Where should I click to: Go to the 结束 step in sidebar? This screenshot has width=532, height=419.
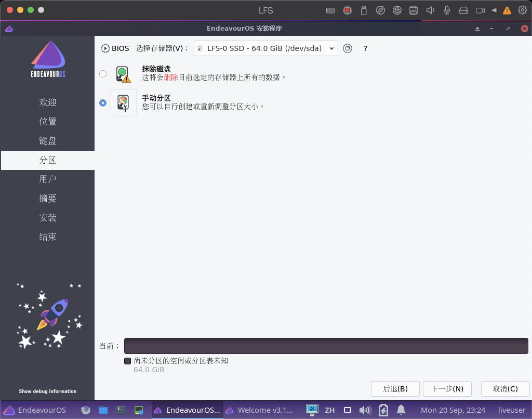[x=47, y=237]
